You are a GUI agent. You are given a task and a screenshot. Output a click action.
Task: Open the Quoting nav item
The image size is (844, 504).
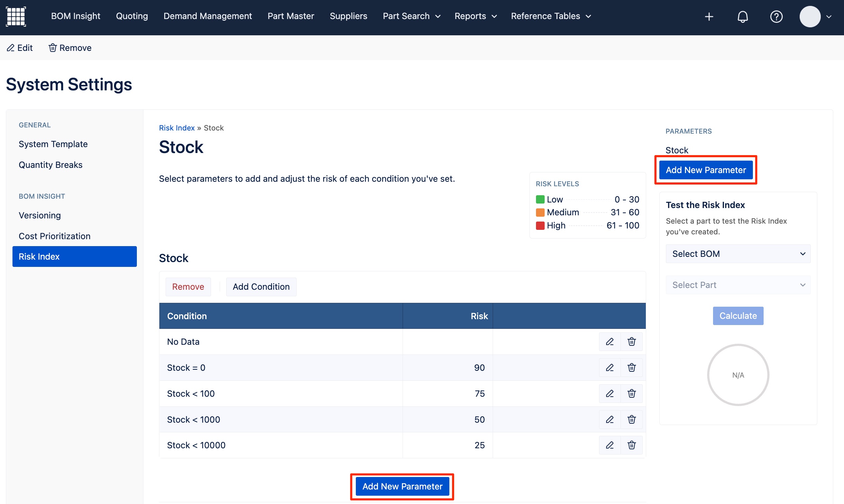132,16
